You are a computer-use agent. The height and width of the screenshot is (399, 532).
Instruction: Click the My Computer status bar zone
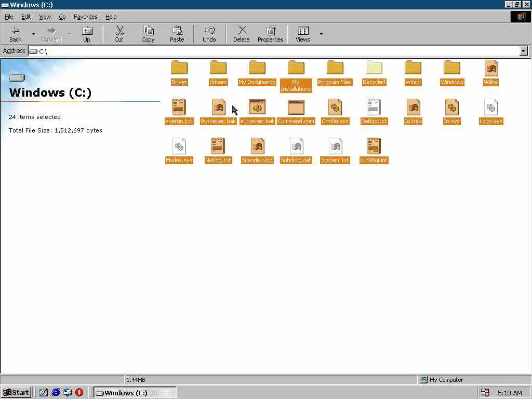[474, 380]
